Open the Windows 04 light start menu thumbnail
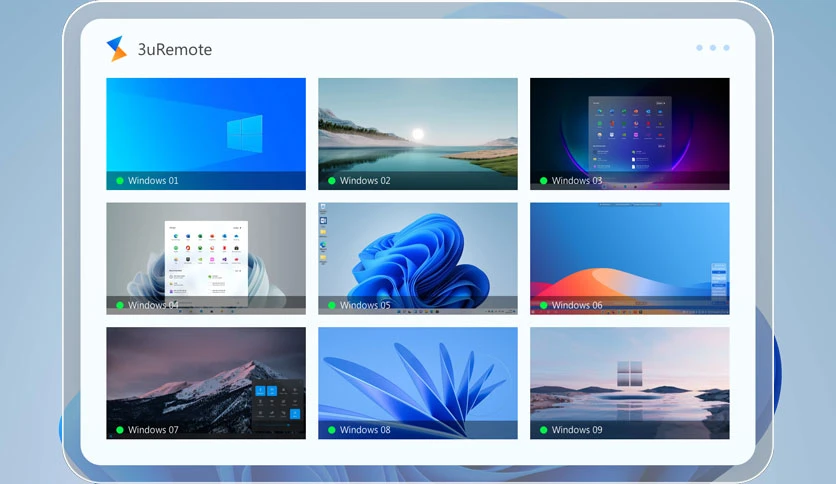 pos(206,259)
